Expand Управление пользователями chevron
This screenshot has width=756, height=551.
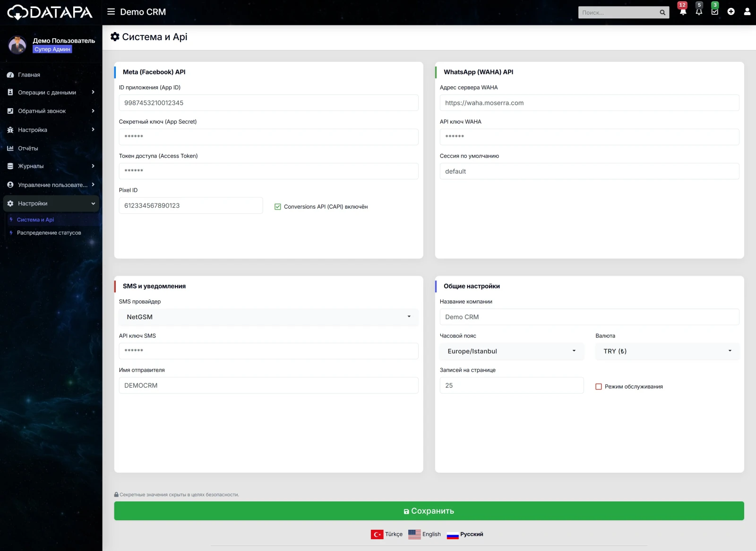tap(93, 185)
